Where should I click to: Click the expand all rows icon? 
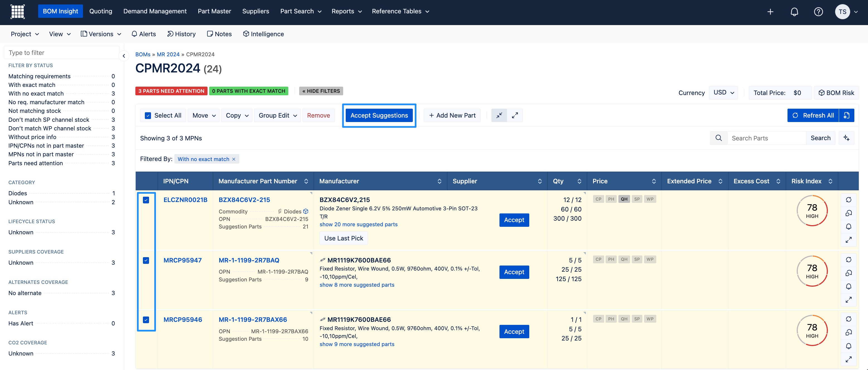515,115
